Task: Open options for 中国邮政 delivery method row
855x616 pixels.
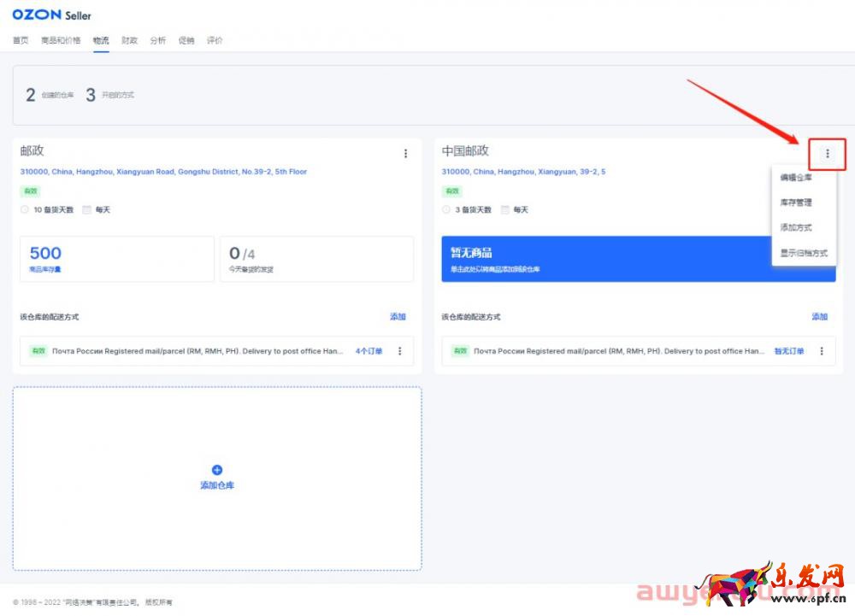Action: pos(822,351)
